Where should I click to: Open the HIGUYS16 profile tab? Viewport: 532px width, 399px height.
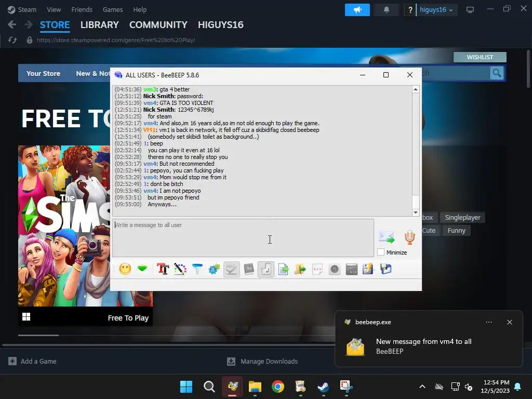[x=220, y=25]
